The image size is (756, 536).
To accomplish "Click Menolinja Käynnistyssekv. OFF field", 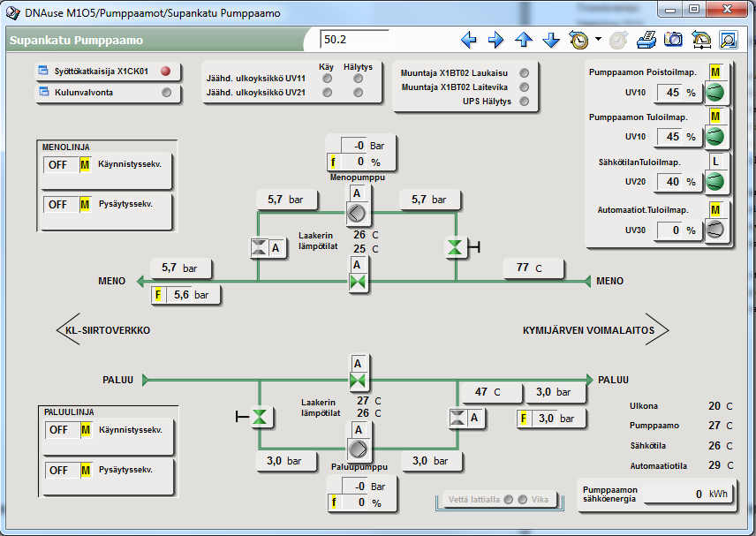I will (61, 165).
